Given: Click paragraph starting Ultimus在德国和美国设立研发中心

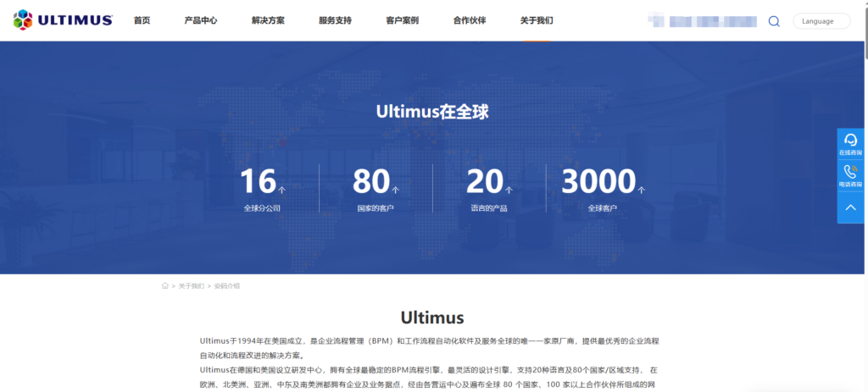Looking at the screenshot, I should [430, 377].
